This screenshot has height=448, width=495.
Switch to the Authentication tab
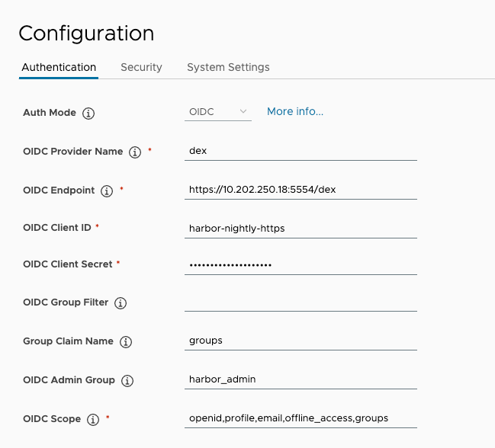[x=59, y=67]
